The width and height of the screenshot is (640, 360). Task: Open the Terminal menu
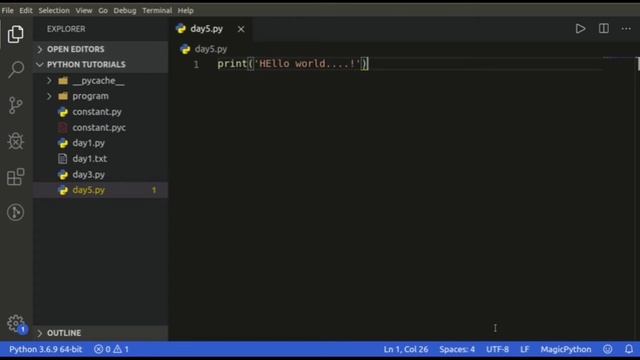[157, 10]
